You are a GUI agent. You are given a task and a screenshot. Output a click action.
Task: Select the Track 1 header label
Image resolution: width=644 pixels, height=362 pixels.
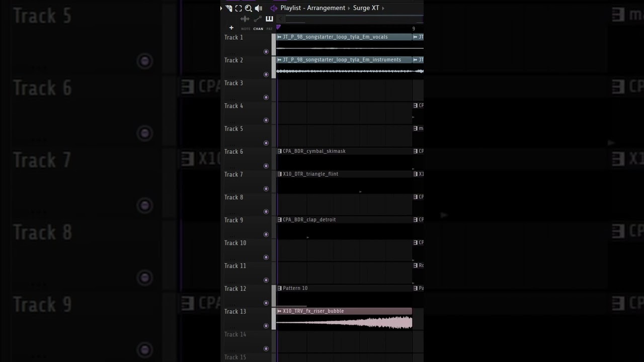233,38
